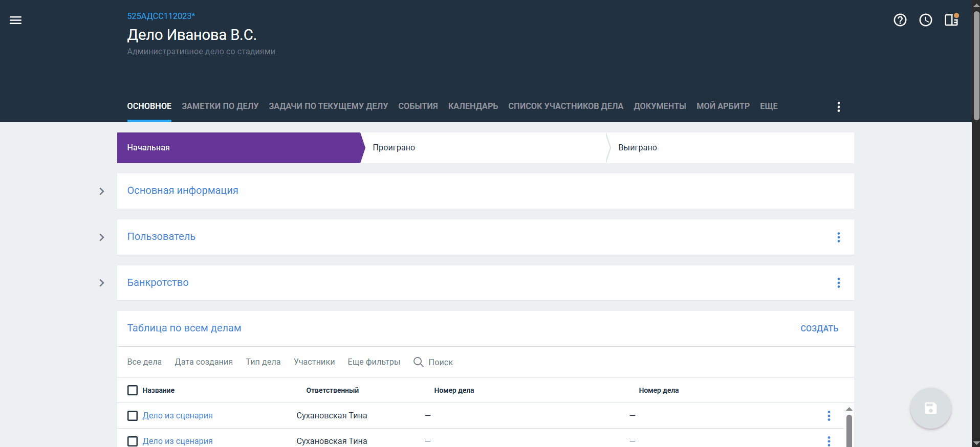This screenshot has height=447, width=980.
Task: Expand the Банкротство section chevron
Action: [x=102, y=283]
